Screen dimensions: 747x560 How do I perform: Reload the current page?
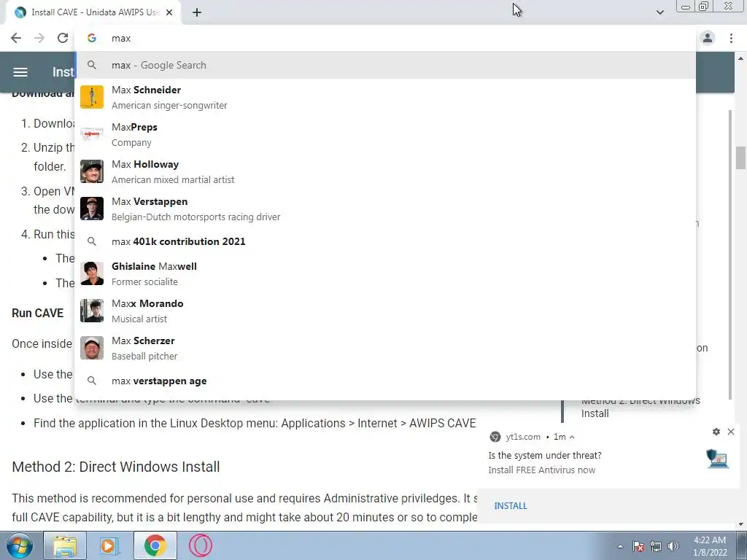tap(63, 38)
